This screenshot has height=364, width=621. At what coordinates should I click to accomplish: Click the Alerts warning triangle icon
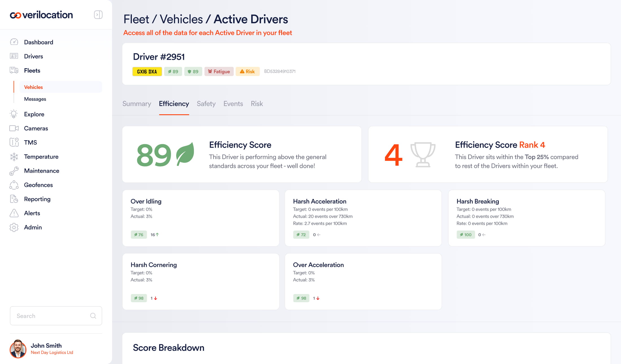[x=14, y=213]
